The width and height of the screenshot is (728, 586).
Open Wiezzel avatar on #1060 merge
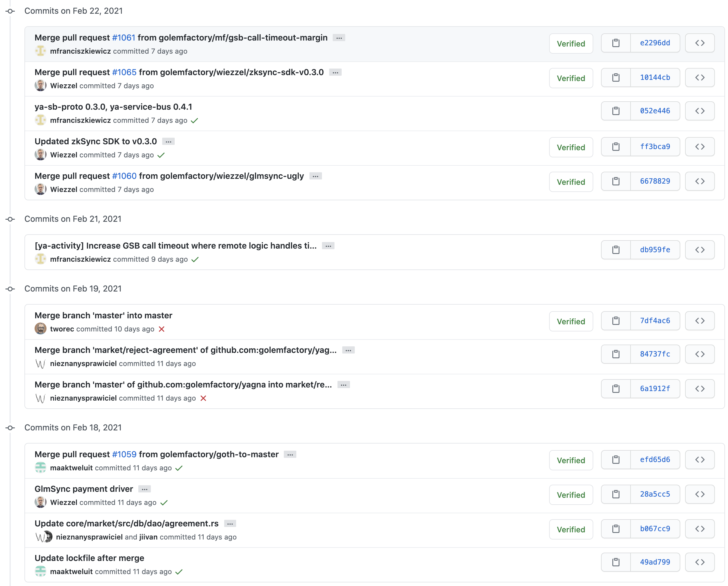41,189
